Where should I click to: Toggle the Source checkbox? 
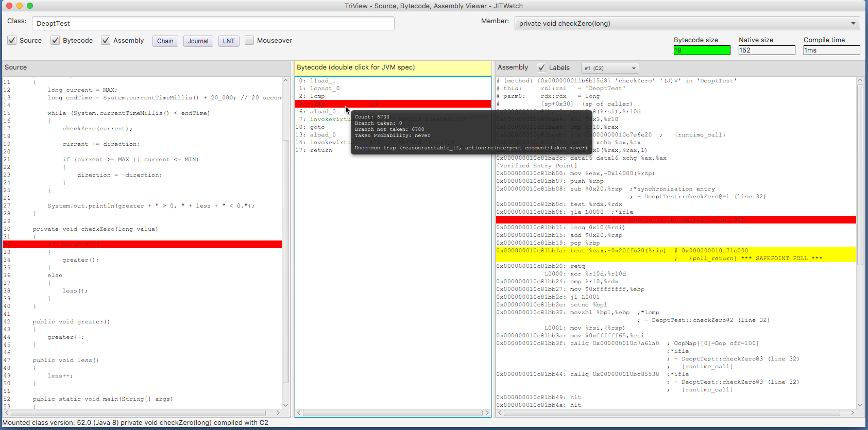[12, 40]
